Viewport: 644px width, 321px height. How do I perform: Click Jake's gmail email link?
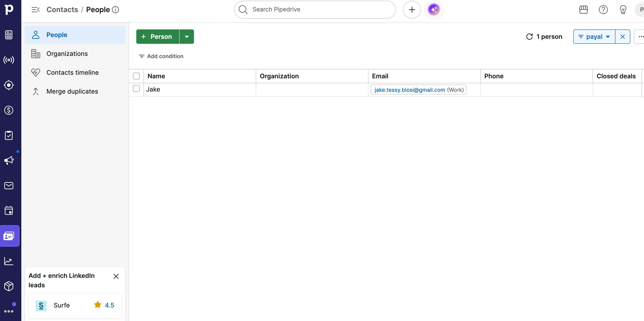[x=409, y=90]
